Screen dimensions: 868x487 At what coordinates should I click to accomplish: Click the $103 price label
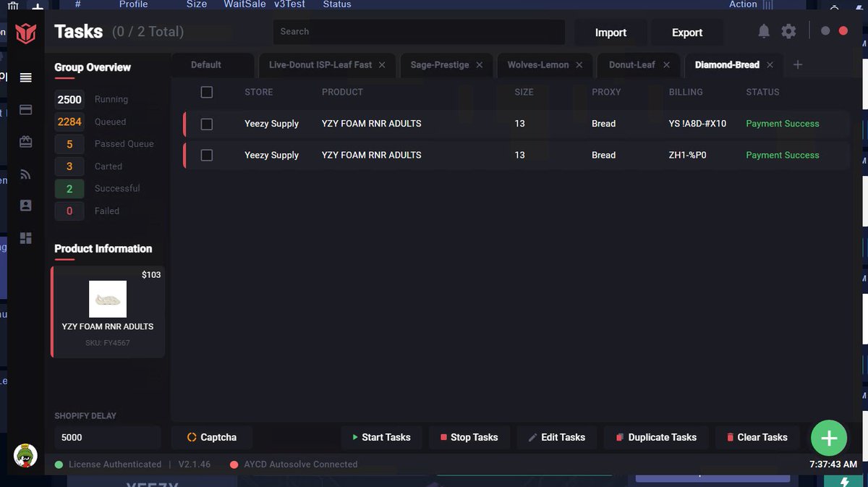click(x=151, y=275)
